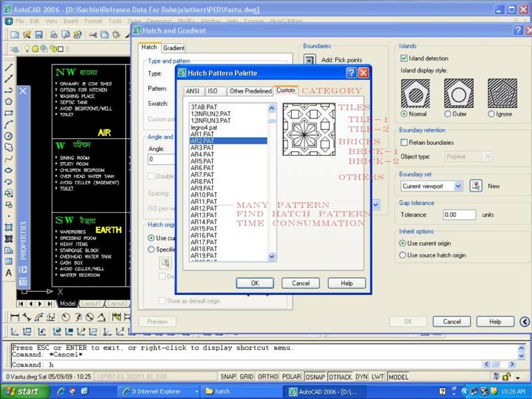Click the Tolerance input field
532x399 pixels.
click(x=458, y=215)
